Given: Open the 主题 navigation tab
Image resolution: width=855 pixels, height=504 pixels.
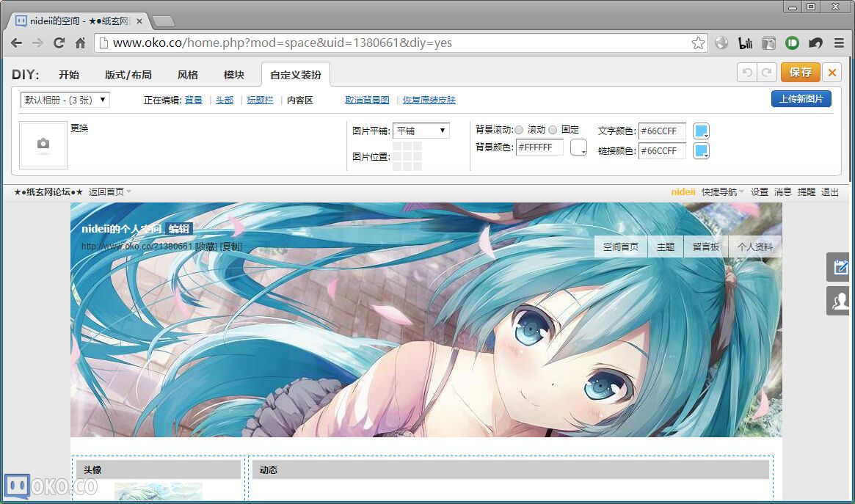Looking at the screenshot, I should 666,246.
